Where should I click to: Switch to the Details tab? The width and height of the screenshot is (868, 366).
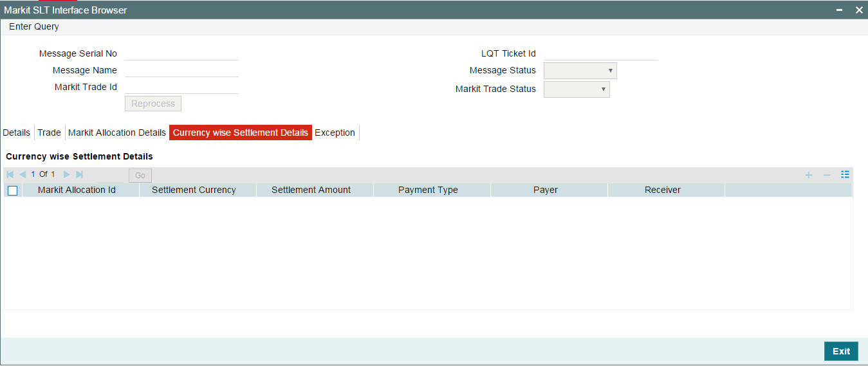point(17,133)
